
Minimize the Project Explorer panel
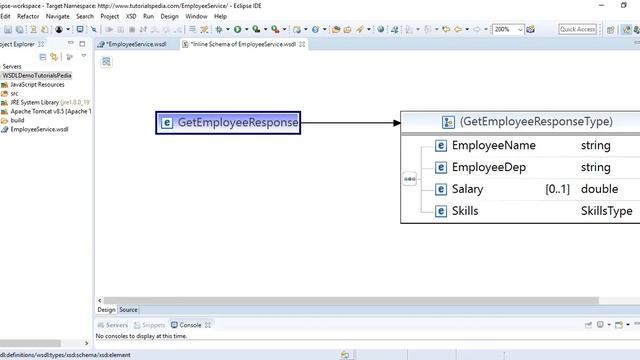pyautogui.click(x=71, y=43)
